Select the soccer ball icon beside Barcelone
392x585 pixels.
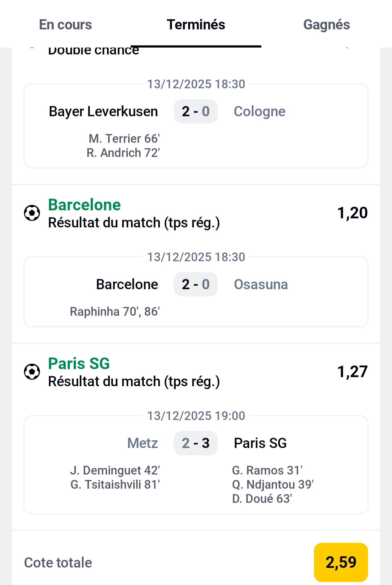click(x=32, y=213)
